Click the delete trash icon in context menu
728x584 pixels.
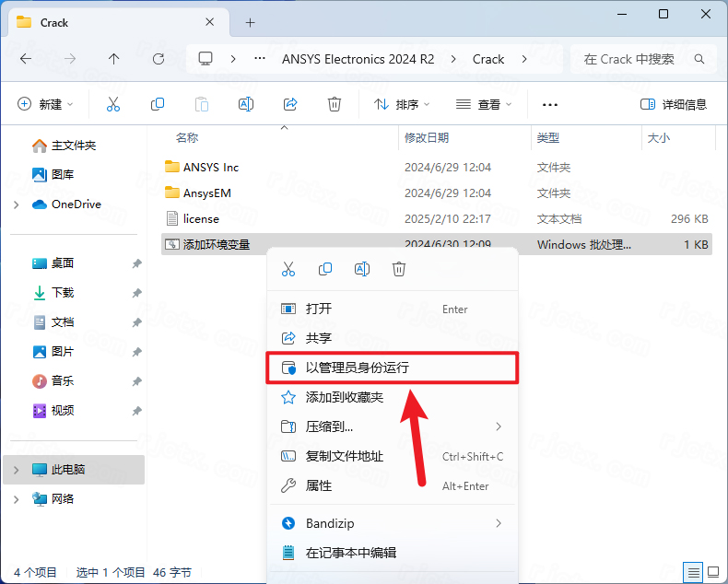(399, 269)
